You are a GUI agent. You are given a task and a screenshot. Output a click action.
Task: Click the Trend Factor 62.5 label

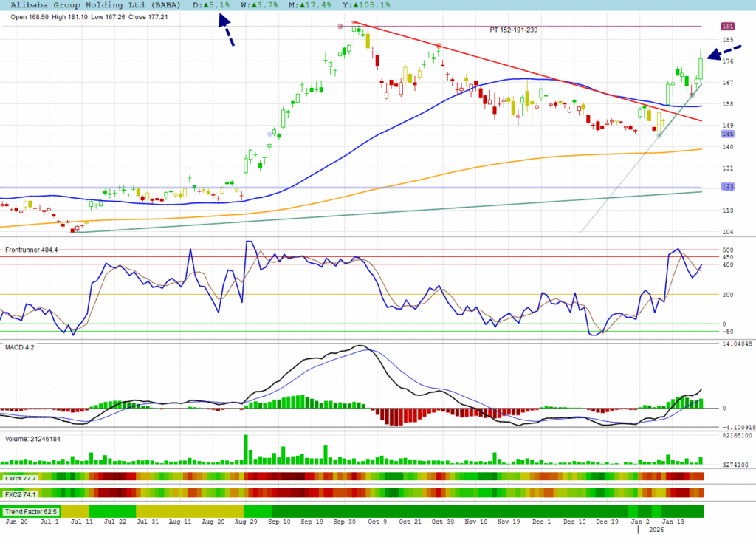[31, 511]
